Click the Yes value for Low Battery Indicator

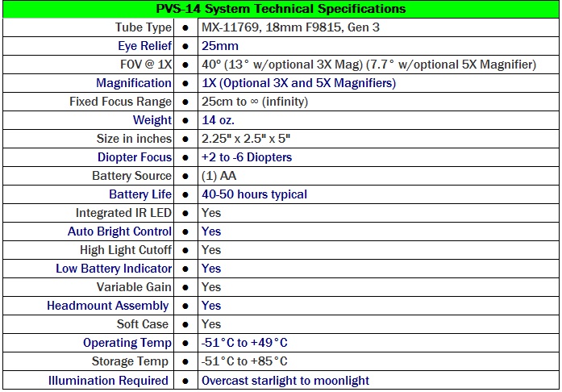point(211,269)
